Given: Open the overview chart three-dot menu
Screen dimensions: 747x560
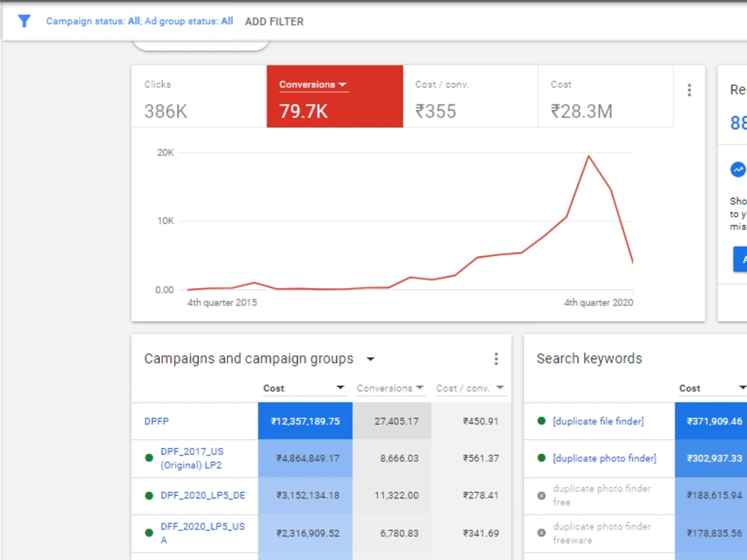Looking at the screenshot, I should pyautogui.click(x=689, y=90).
